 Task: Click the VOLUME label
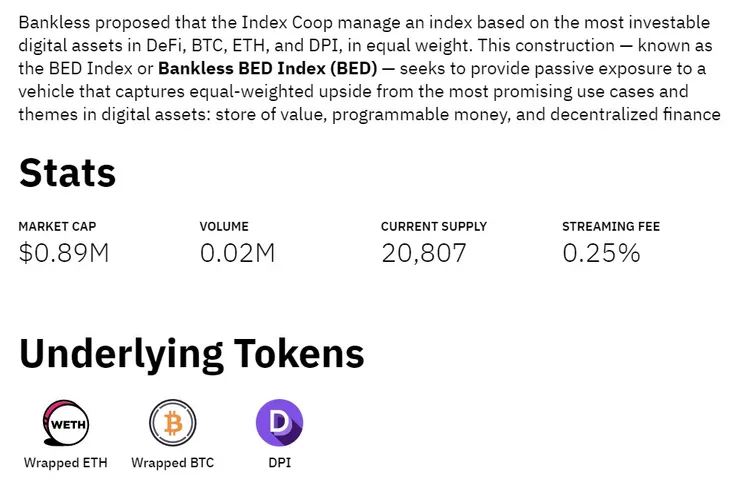click(224, 227)
